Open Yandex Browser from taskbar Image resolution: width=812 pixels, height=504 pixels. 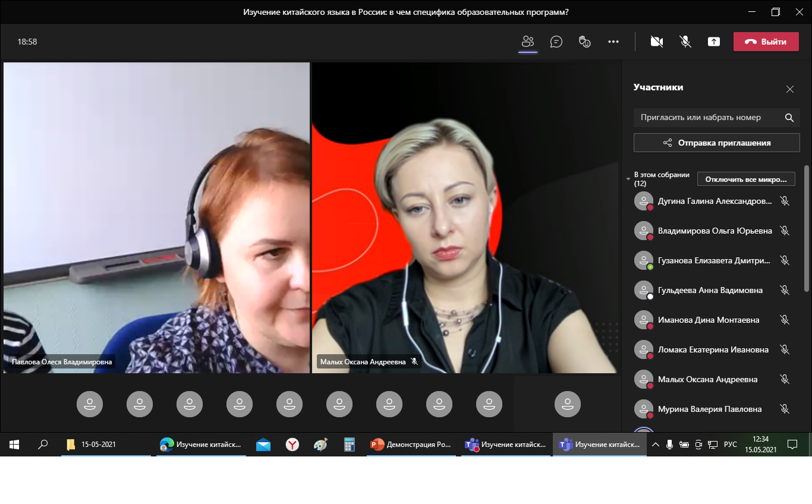(x=292, y=444)
